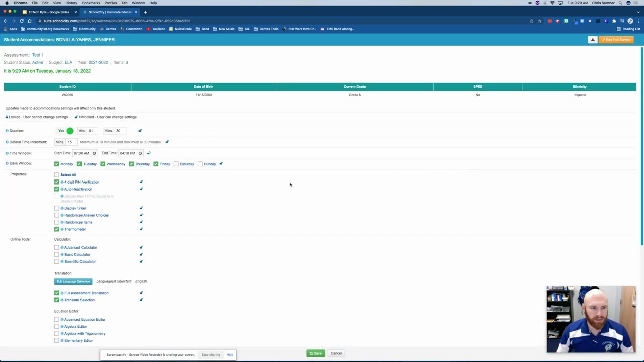
Task: Bookmark this page with star icon
Action: [x=540, y=21]
